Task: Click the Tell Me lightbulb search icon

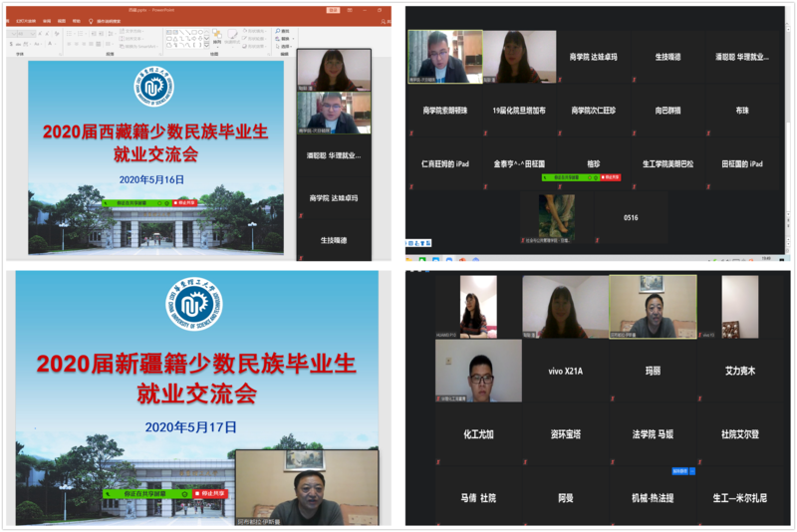Action: (x=92, y=19)
